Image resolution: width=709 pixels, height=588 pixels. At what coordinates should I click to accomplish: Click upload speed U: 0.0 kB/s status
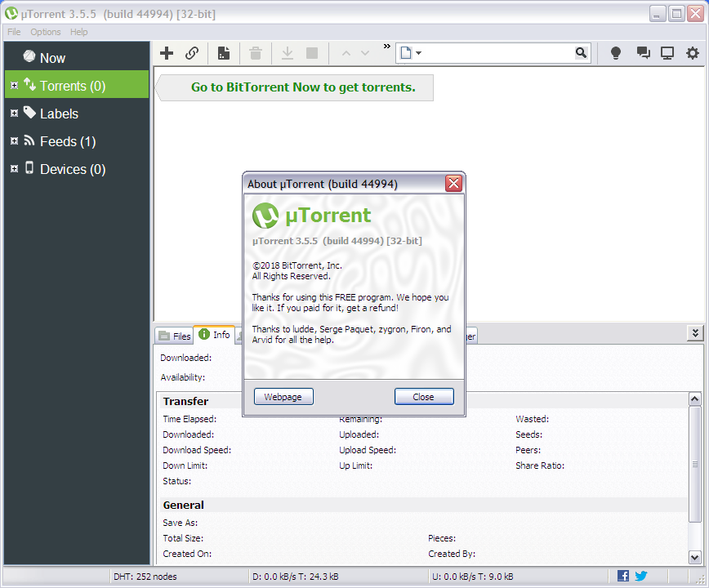click(x=472, y=577)
